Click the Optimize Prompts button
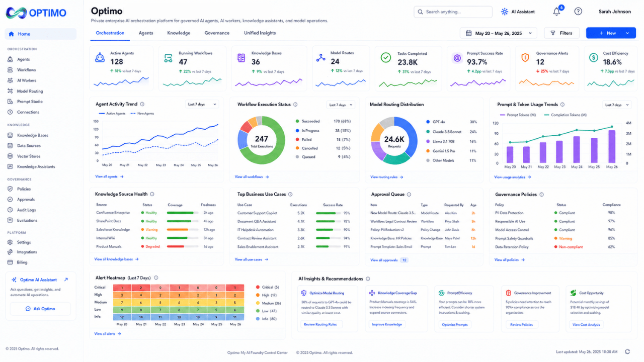The width and height of the screenshot is (644, 362). click(x=455, y=324)
